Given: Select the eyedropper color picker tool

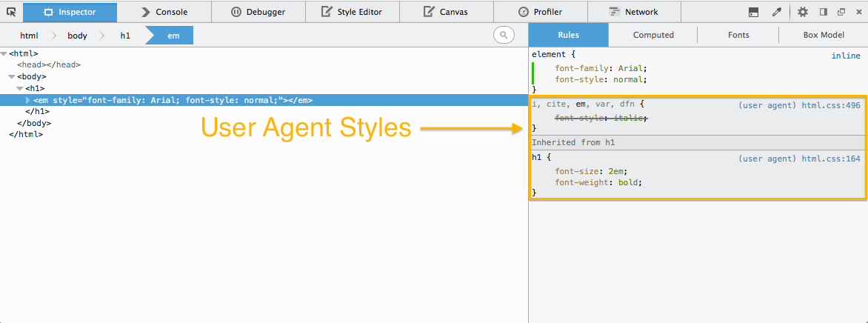Looking at the screenshot, I should coord(777,12).
